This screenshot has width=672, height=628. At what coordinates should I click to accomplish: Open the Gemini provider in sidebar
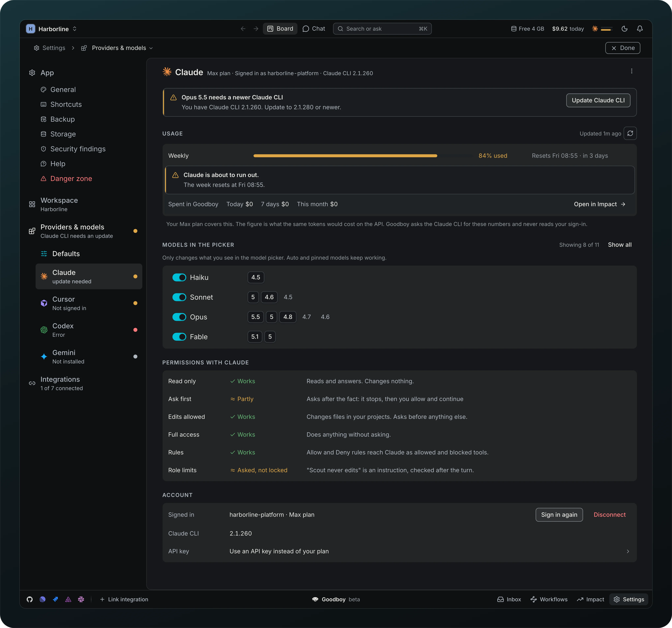pyautogui.click(x=89, y=357)
